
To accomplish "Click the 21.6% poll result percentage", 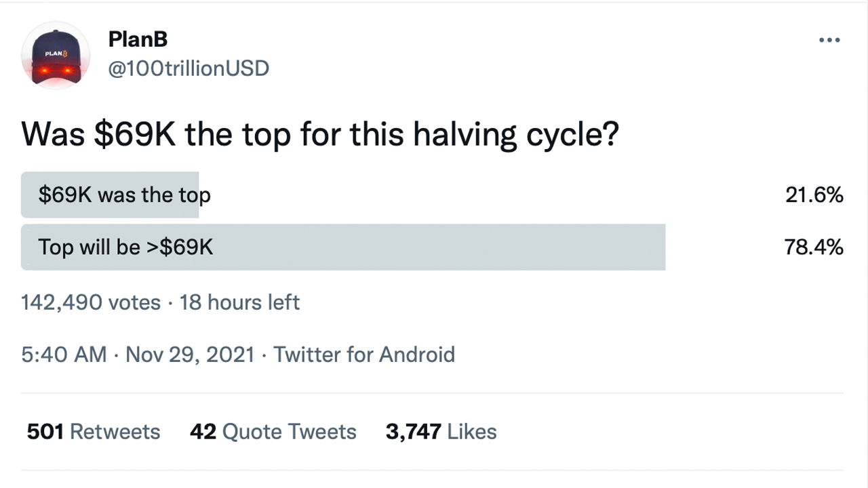I will [814, 195].
